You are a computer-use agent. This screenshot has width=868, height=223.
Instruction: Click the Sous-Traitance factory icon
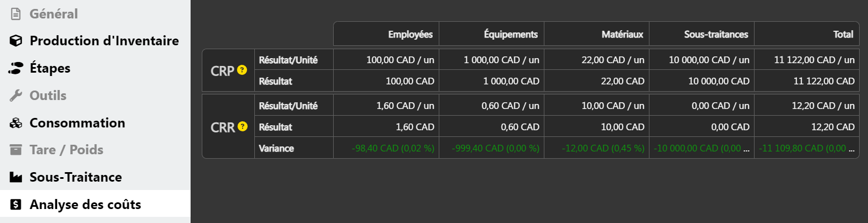click(16, 177)
